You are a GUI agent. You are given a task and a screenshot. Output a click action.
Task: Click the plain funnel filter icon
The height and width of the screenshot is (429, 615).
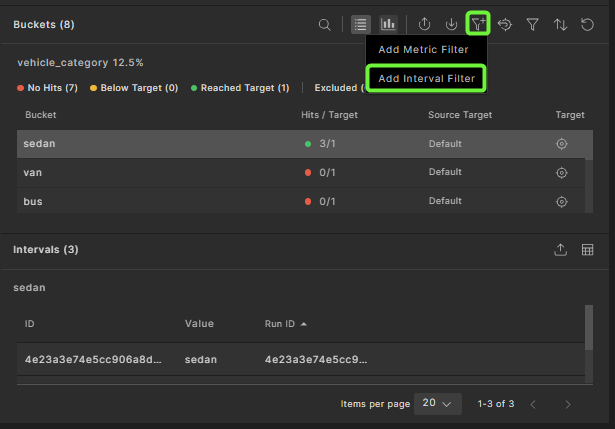pyautogui.click(x=533, y=24)
